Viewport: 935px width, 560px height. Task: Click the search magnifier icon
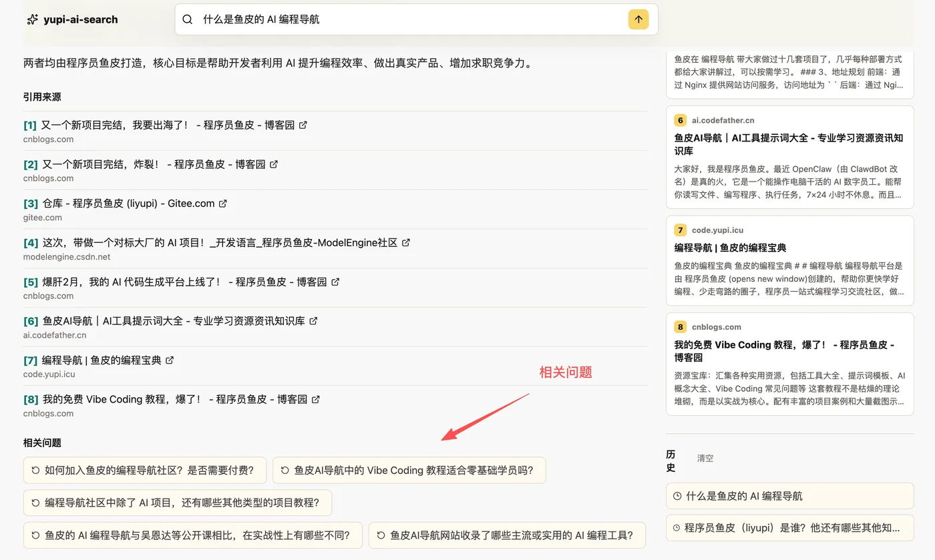tap(188, 19)
